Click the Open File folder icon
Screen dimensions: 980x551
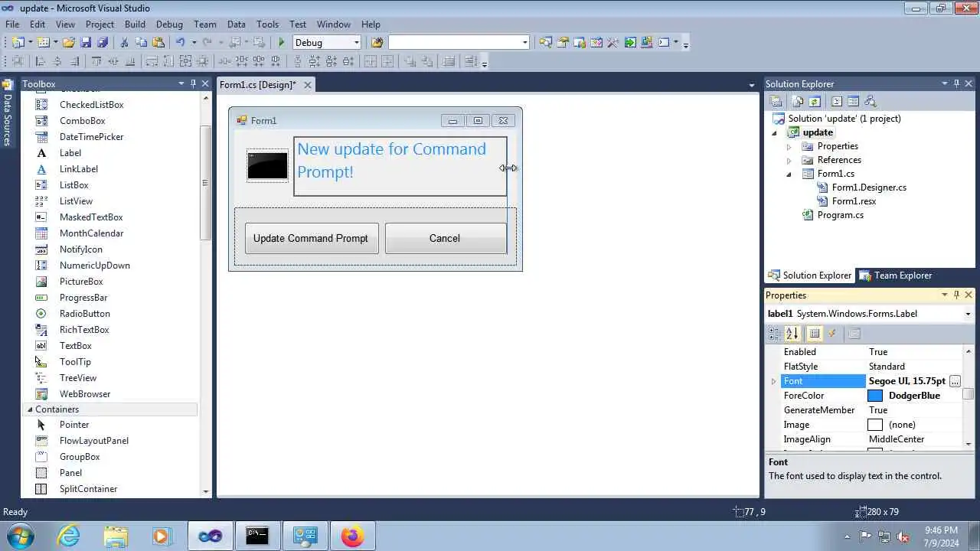tap(69, 43)
